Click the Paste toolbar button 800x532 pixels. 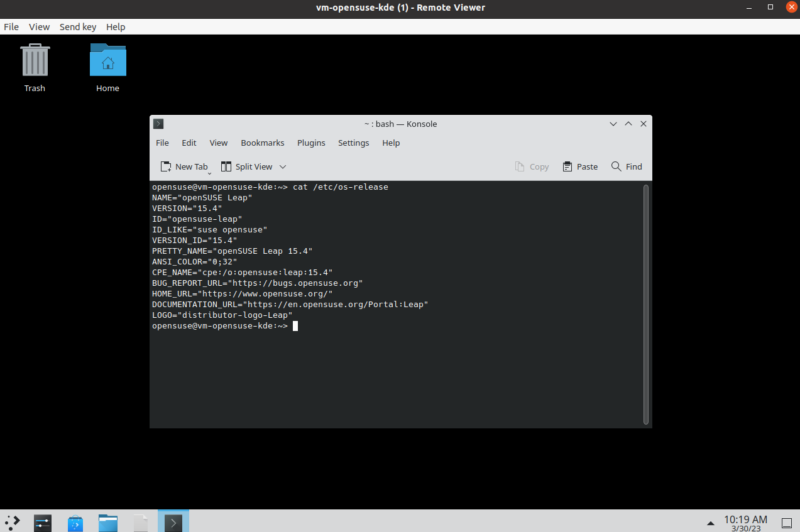point(580,167)
